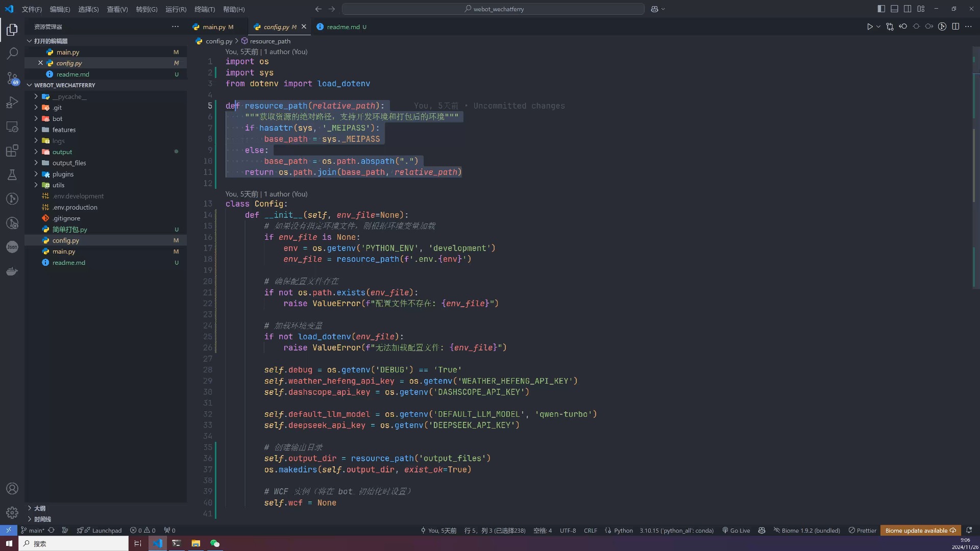Open Source Control view with 69 badge
The height and width of the screenshot is (551, 980).
[x=12, y=78]
